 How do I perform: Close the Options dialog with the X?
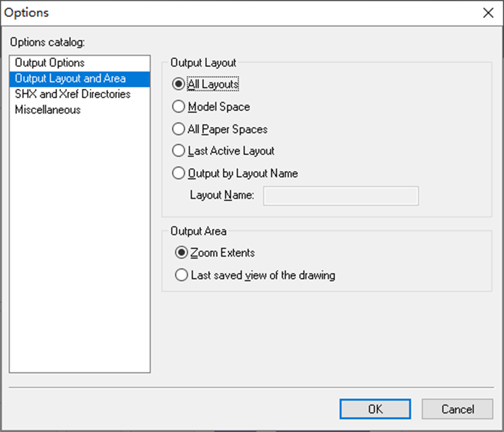(x=488, y=13)
